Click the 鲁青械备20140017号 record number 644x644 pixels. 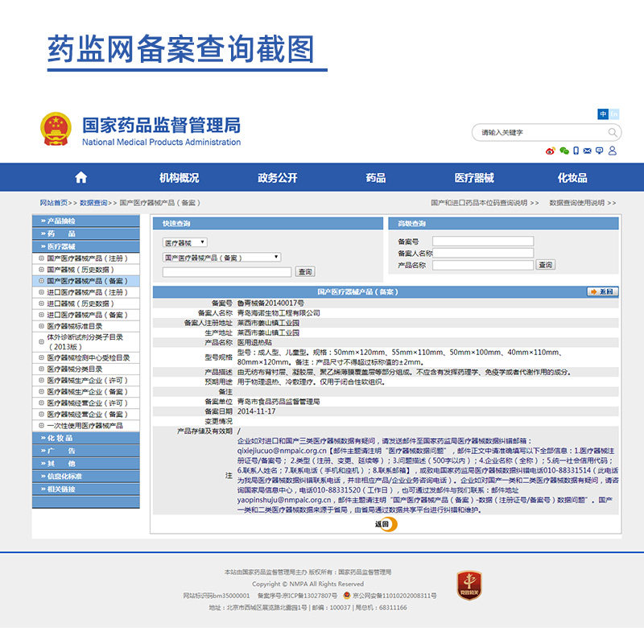tap(270, 303)
